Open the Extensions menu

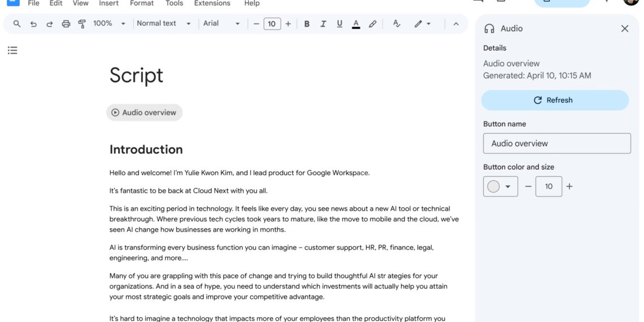click(x=211, y=3)
